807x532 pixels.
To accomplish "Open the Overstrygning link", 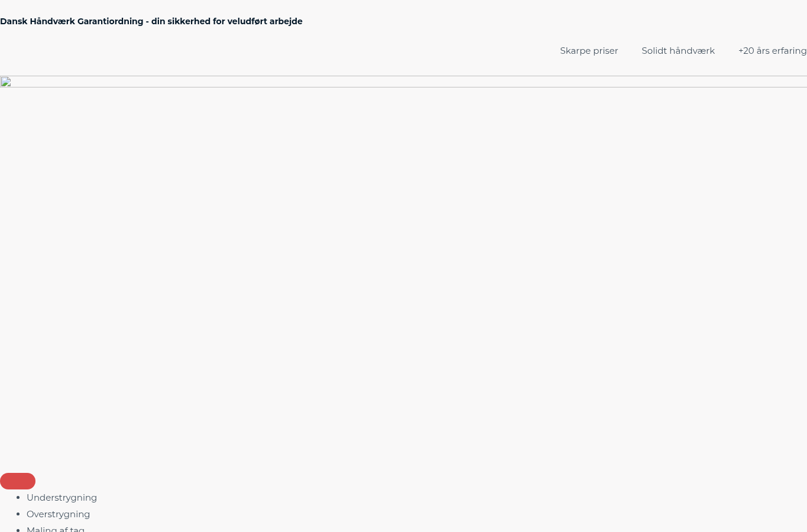I will (x=59, y=514).
